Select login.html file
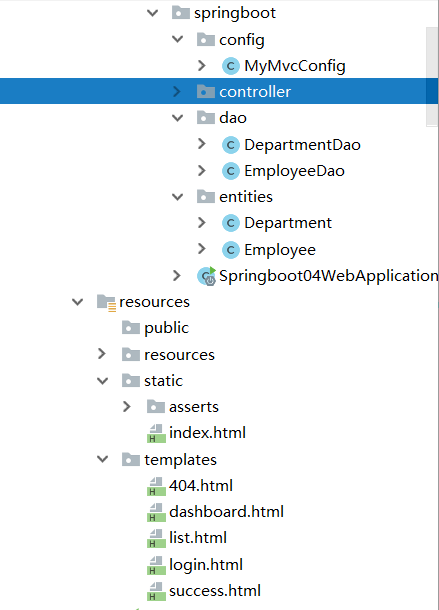 206,564
